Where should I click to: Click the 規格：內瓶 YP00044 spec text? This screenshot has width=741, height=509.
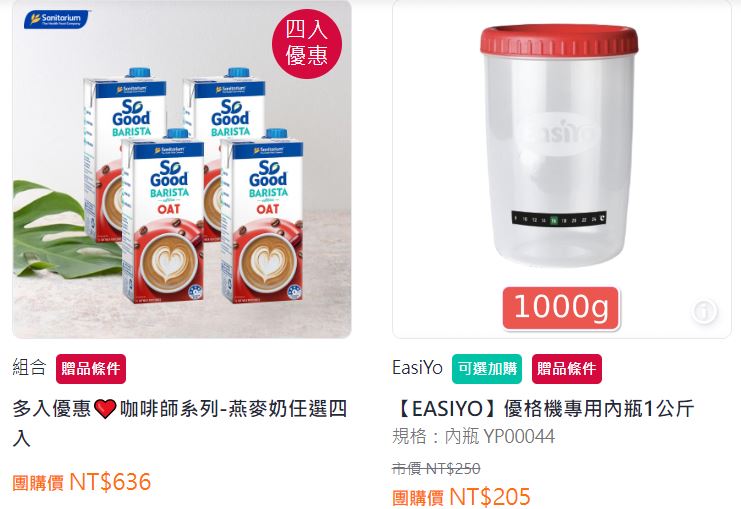(474, 436)
